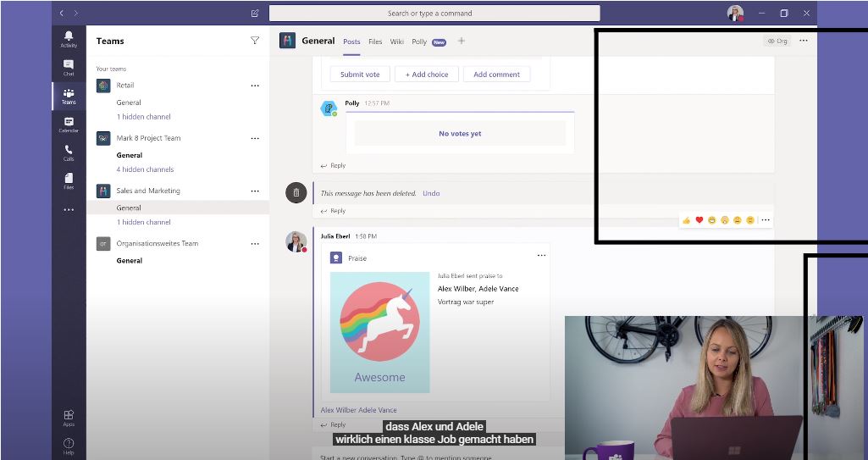
Task: Click the Adele Vance mention below the praise card
Action: click(x=378, y=410)
